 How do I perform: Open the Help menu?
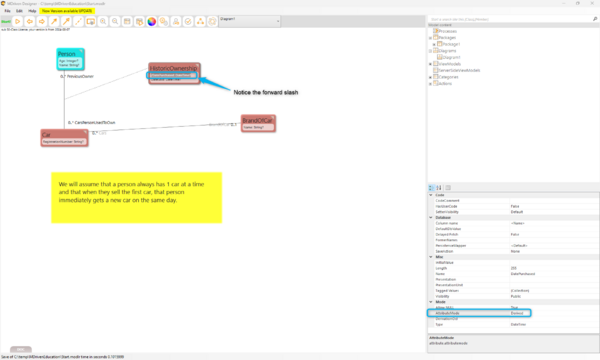[32, 11]
